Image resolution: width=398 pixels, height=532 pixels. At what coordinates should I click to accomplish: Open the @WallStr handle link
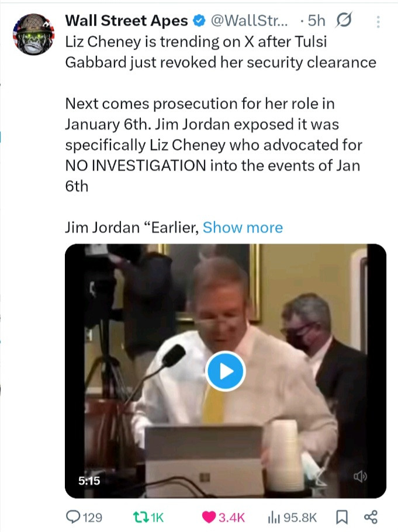point(250,21)
